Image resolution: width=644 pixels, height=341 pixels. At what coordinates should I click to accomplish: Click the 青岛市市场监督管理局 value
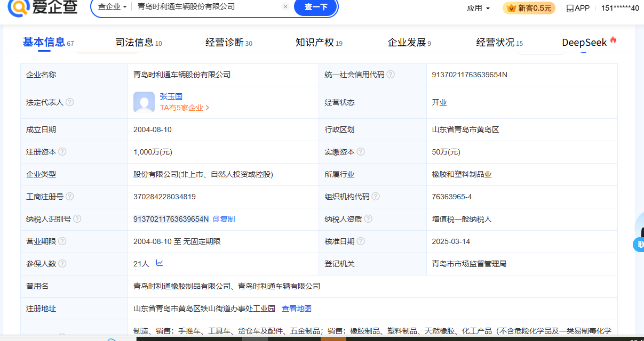click(x=469, y=264)
